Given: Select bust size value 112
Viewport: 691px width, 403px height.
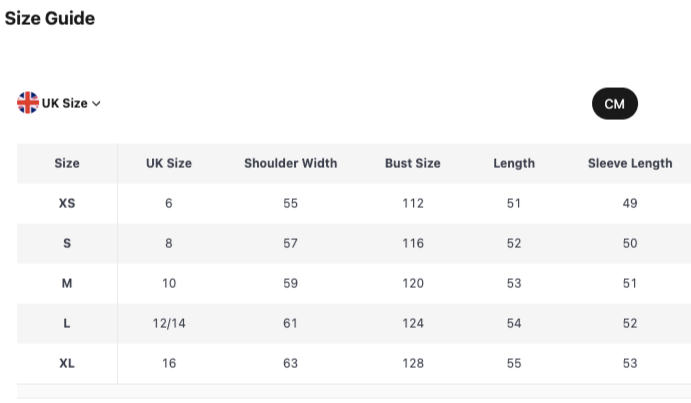Looking at the screenshot, I should (x=412, y=203).
